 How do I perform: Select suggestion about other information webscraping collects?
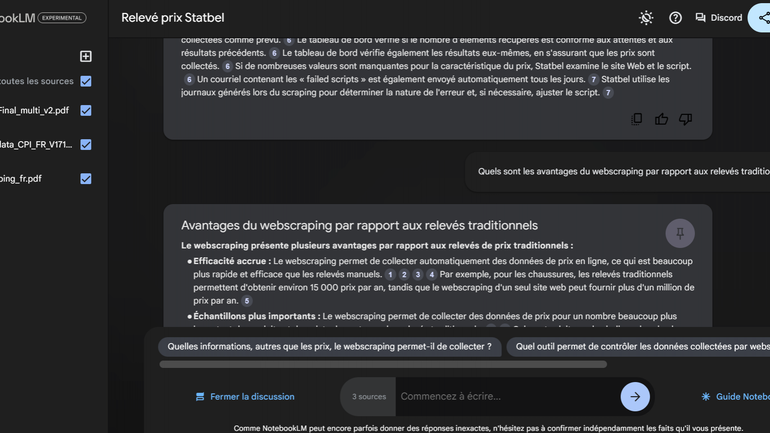pos(329,347)
